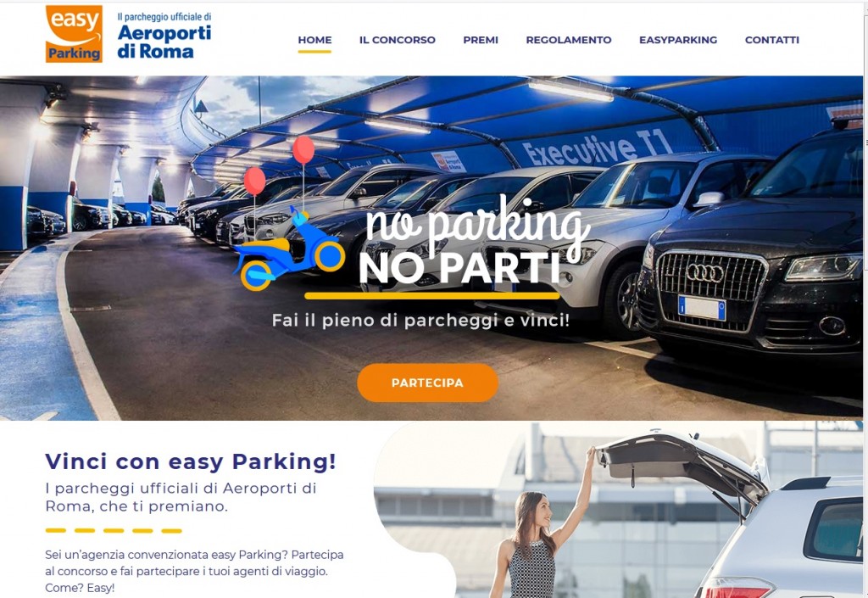The height and width of the screenshot is (598, 868).
Task: Click the 'Vinci con easy Parking!' heading
Action: tap(191, 461)
